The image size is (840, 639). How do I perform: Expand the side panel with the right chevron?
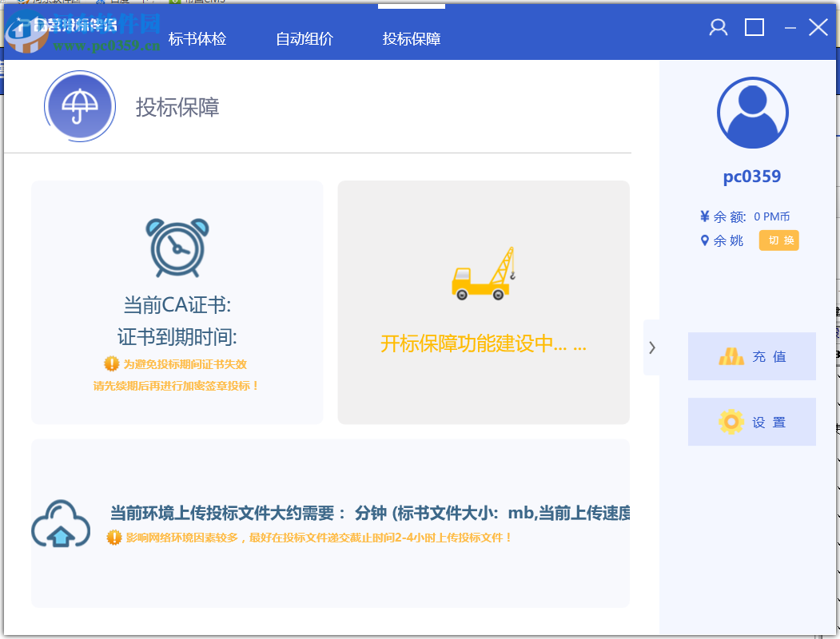pyautogui.click(x=651, y=347)
